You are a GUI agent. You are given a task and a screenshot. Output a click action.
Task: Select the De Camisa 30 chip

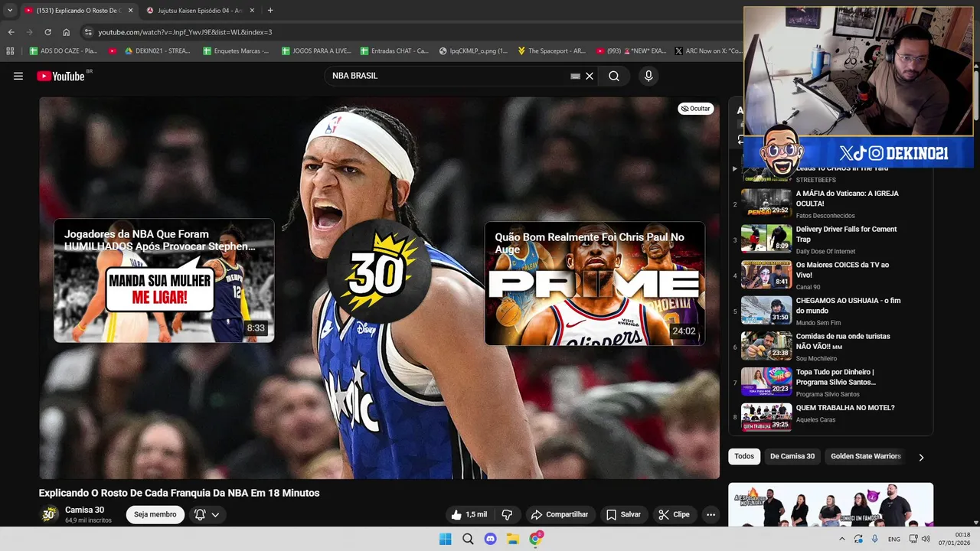[792, 456]
